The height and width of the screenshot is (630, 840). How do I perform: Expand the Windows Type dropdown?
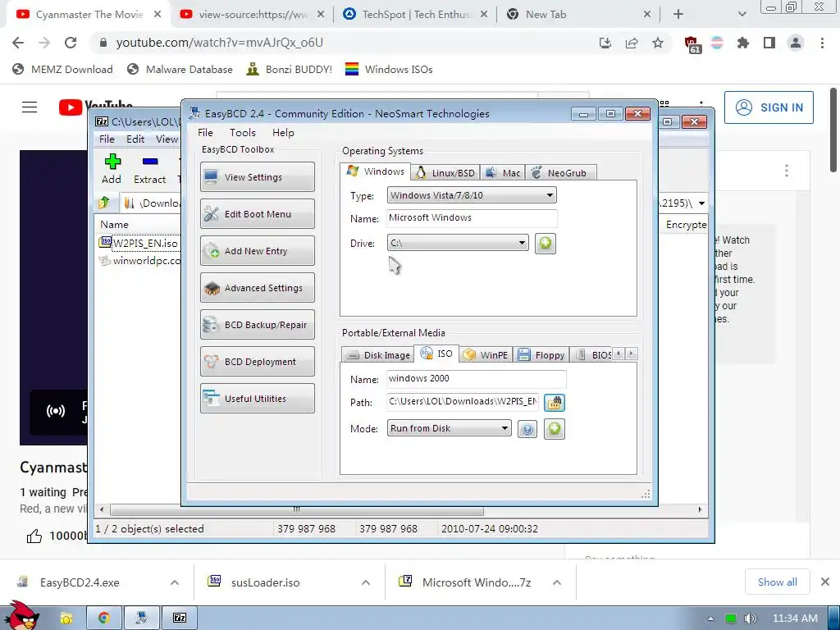(x=472, y=195)
